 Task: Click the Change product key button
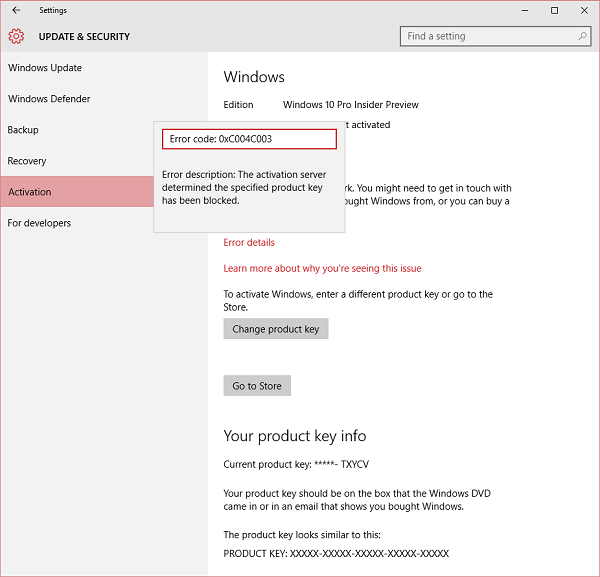coord(276,329)
